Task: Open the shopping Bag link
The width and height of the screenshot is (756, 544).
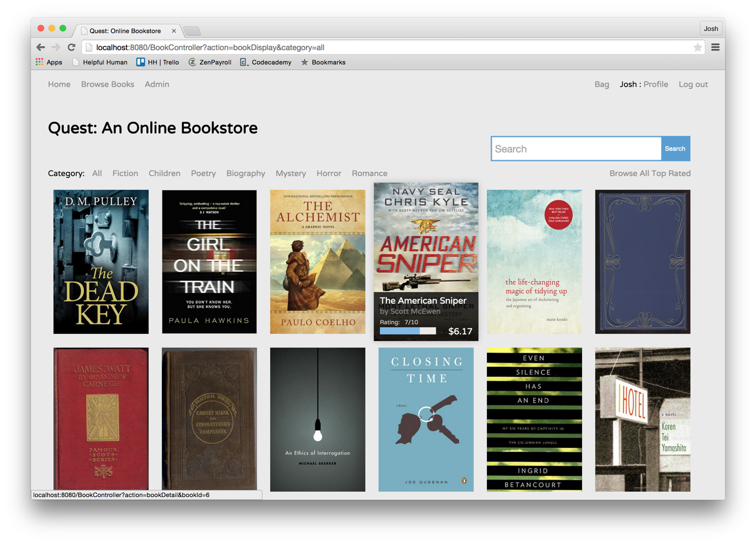Action: [602, 84]
